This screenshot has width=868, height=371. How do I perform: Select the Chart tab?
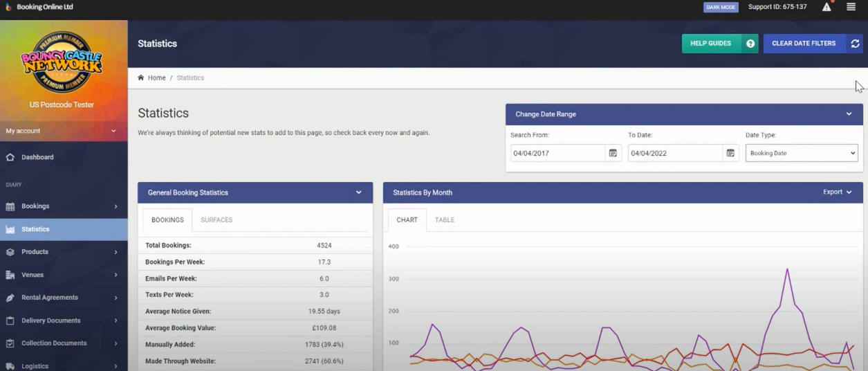(x=407, y=220)
